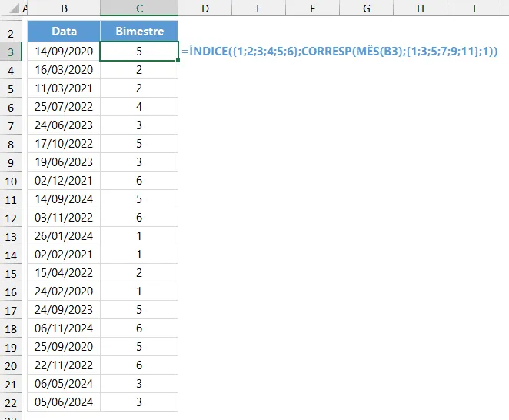
Task: Select column E header
Action: 258,8
